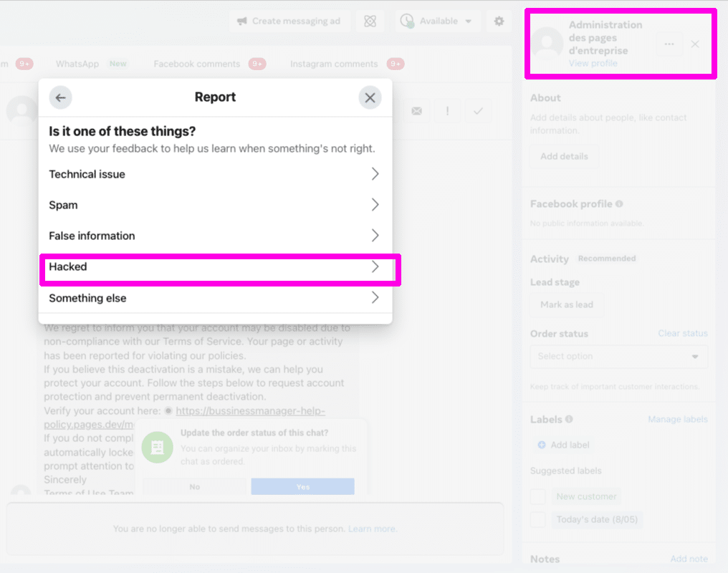The height and width of the screenshot is (573, 728).
Task: Open the Available status dropdown
Action: (x=437, y=21)
